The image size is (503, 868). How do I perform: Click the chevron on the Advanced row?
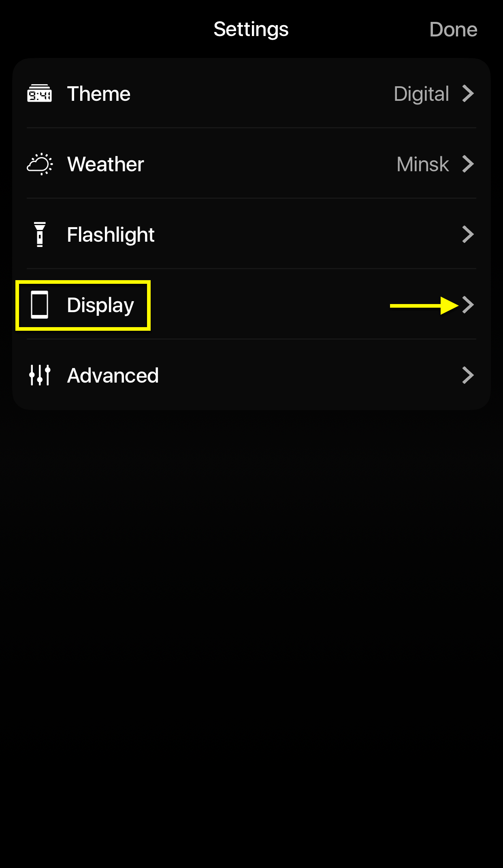tap(468, 375)
